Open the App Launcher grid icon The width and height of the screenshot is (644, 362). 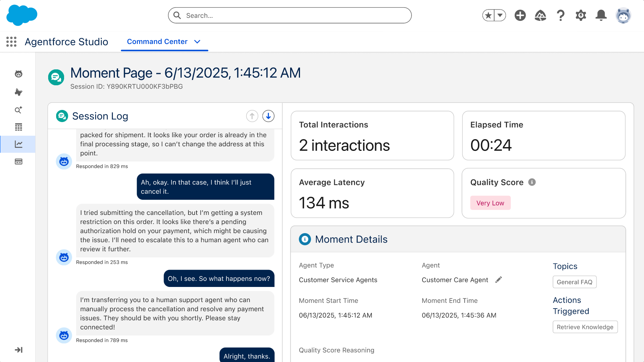11,42
